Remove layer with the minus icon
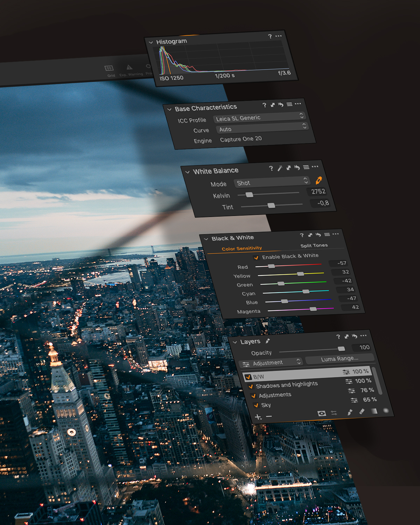Viewport: 420px width, 525px height. pyautogui.click(x=269, y=416)
